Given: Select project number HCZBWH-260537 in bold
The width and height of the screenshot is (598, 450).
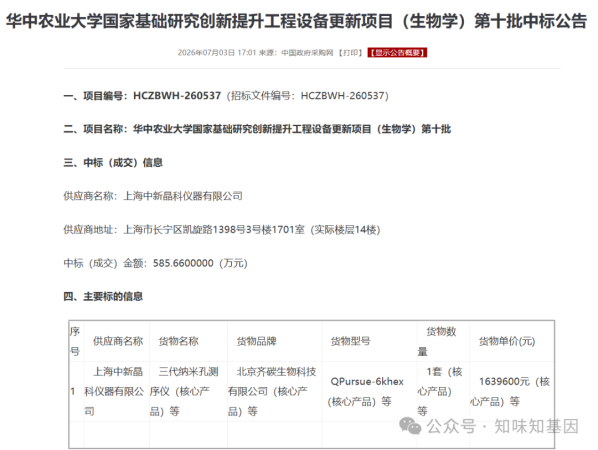Looking at the screenshot, I should click(x=177, y=96).
